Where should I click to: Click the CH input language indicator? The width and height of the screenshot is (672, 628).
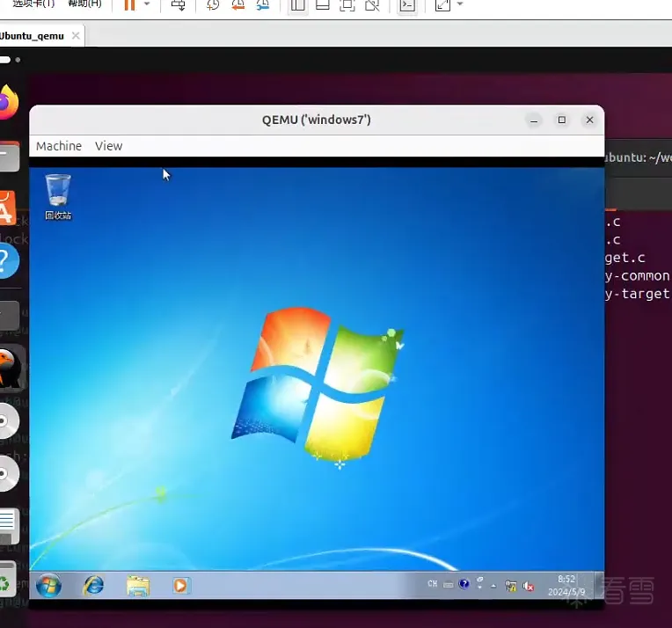tap(433, 584)
